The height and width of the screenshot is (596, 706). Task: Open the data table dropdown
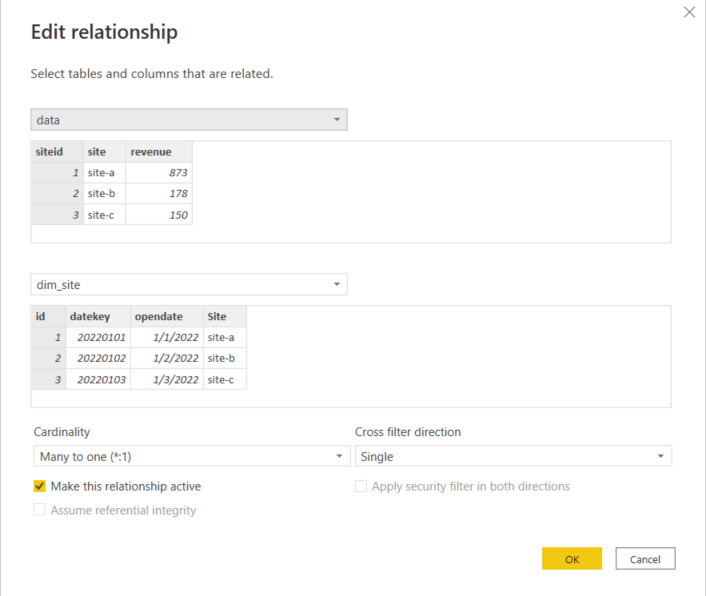pyautogui.click(x=189, y=120)
